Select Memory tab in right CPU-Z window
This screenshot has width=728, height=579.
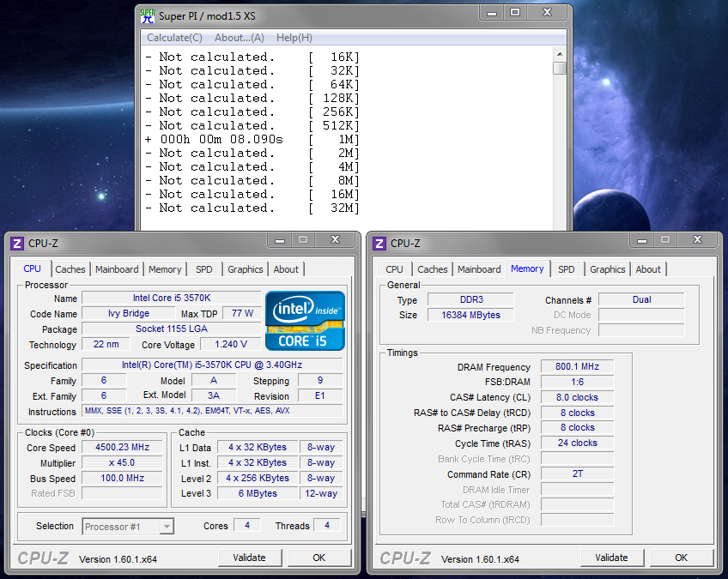tap(527, 268)
